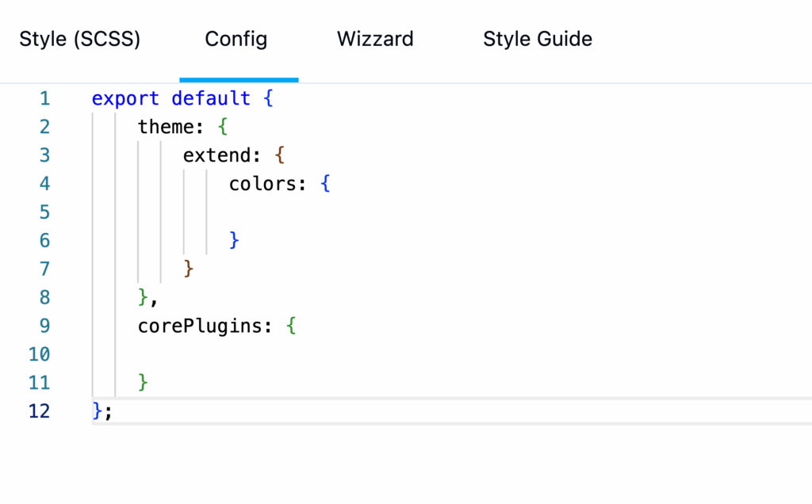This screenshot has height=504, width=812.
Task: Select line number 4 next to colors
Action: pos(44,183)
